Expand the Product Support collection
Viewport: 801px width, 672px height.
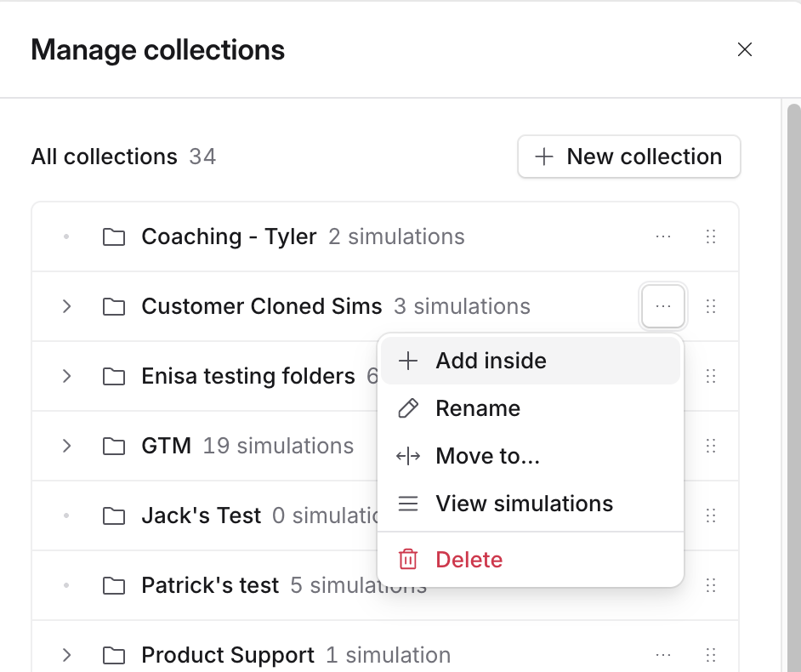click(x=66, y=655)
